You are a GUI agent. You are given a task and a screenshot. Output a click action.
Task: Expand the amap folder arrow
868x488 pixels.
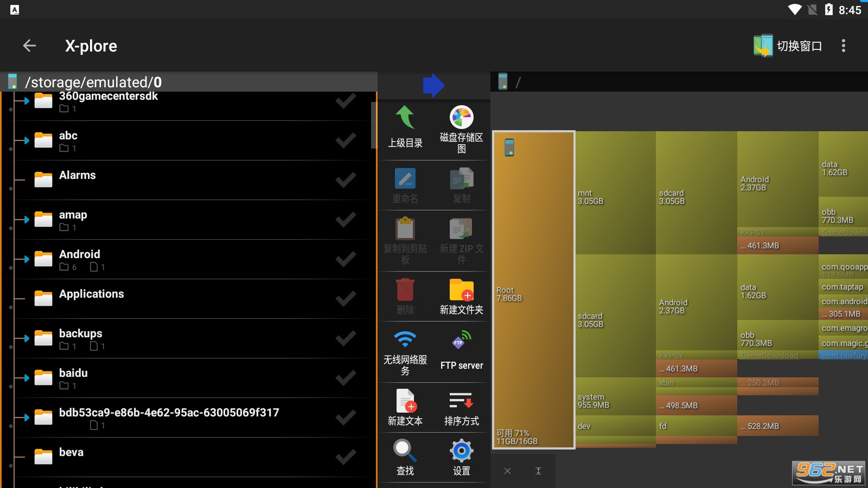26,220
